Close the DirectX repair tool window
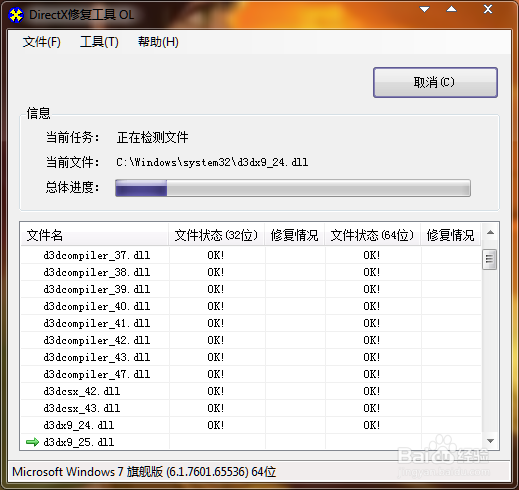The width and height of the screenshot is (519, 490). coord(488,9)
